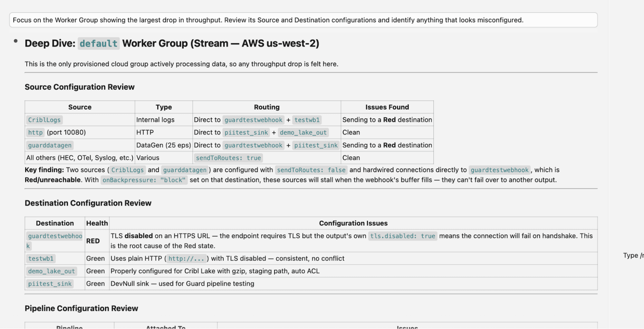Click 'demo_lake_out' in the http routing cell
Image resolution: width=644 pixels, height=329 pixels.
303,133
